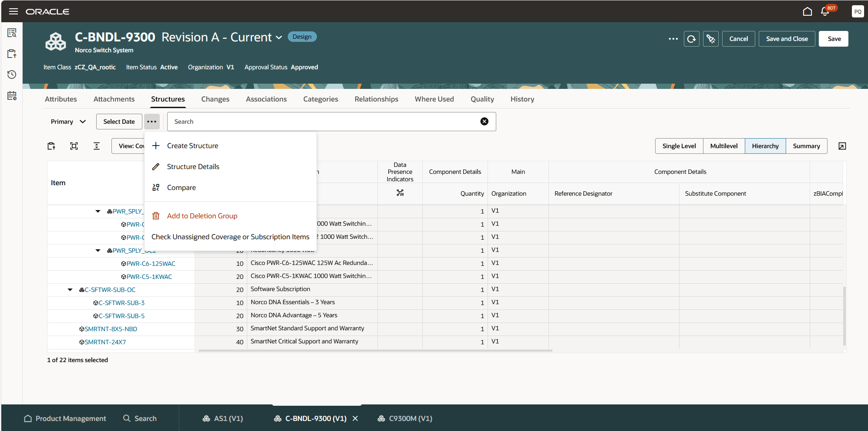Choose Add to Deletion Group
This screenshot has width=868, height=431.
point(230,216)
